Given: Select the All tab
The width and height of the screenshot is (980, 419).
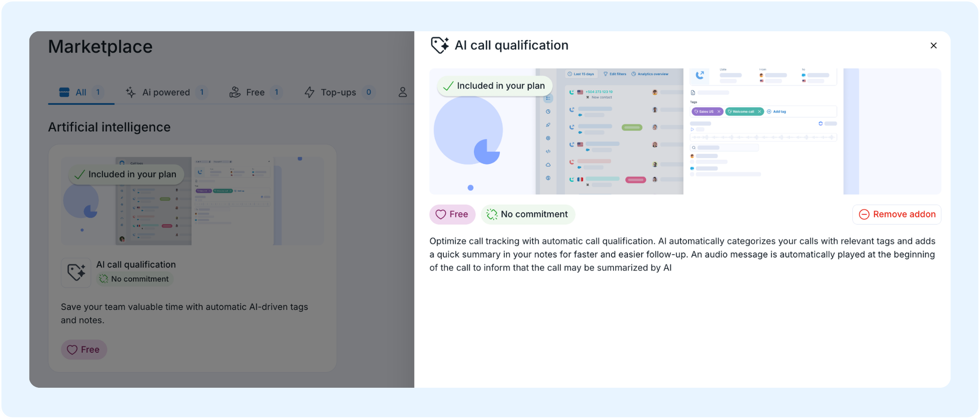Looking at the screenshot, I should pos(81,92).
